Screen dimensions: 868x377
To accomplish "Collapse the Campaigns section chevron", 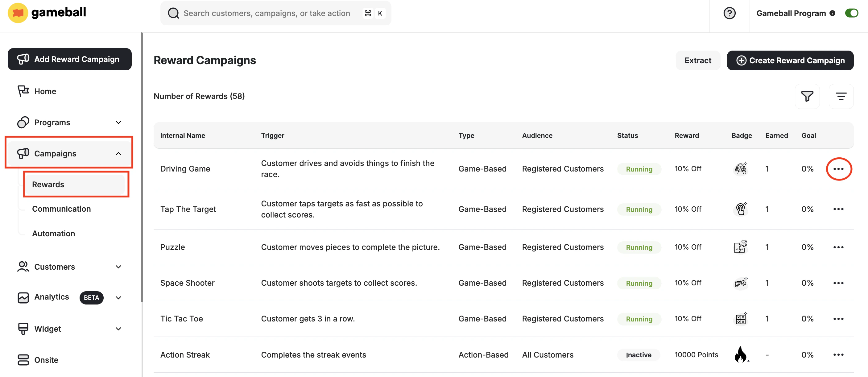I will (x=118, y=154).
